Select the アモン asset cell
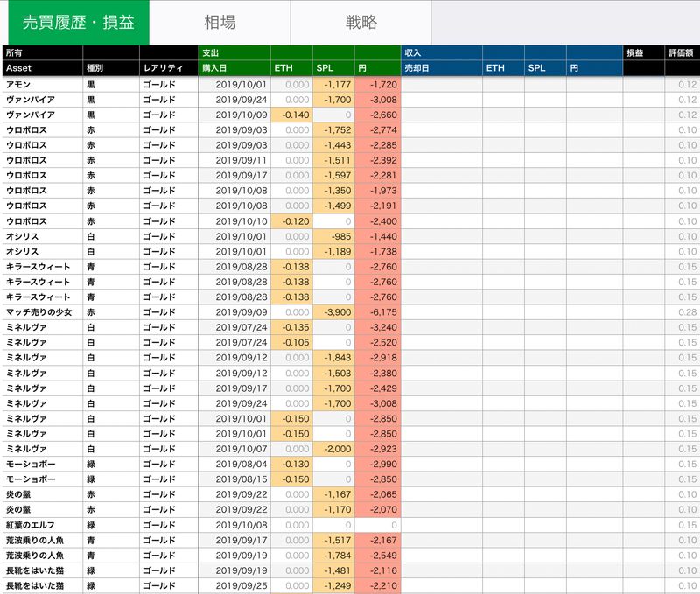 click(x=42, y=85)
